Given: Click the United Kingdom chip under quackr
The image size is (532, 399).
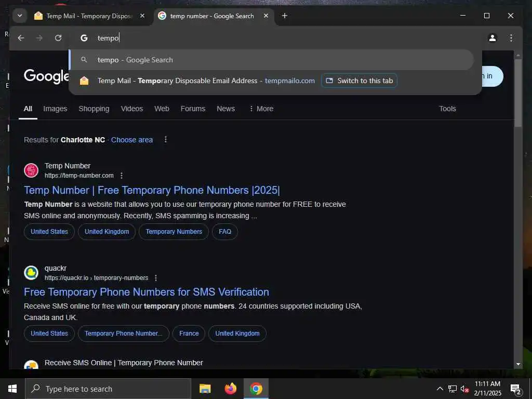Looking at the screenshot, I should [237, 334].
